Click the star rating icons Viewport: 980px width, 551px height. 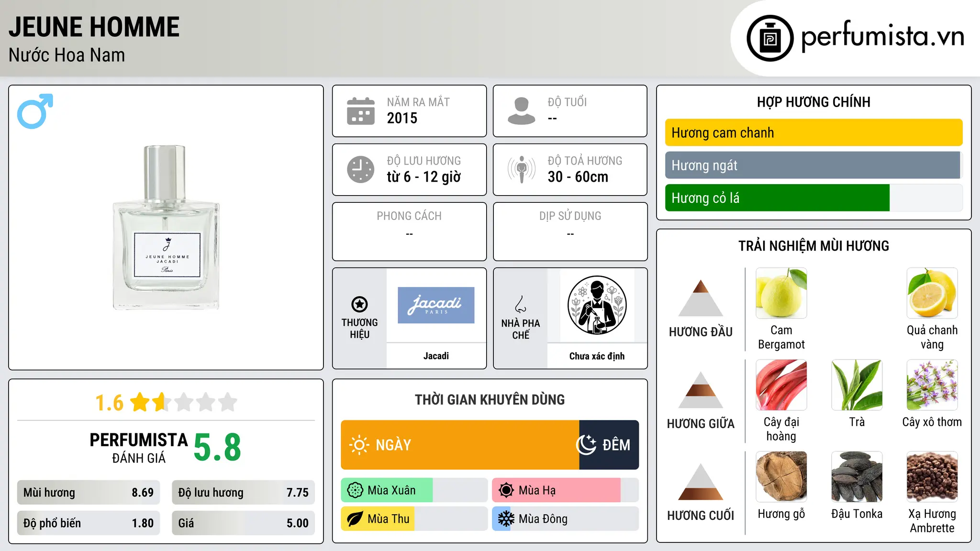(184, 402)
